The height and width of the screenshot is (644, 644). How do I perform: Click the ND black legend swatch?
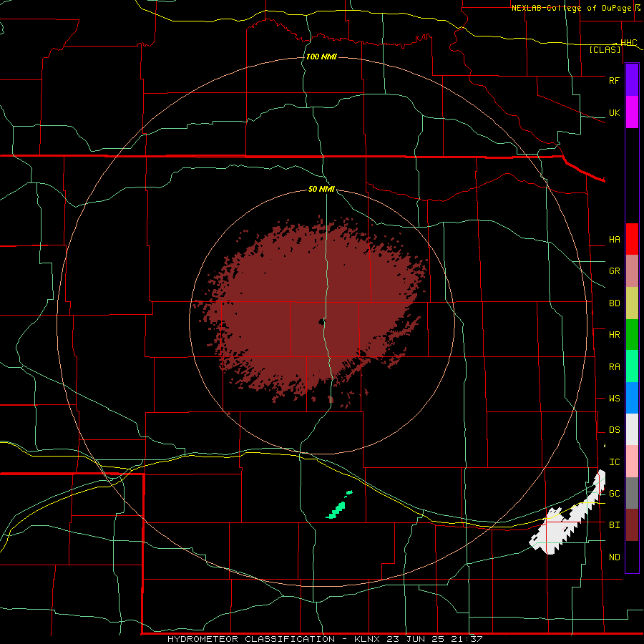point(632,557)
